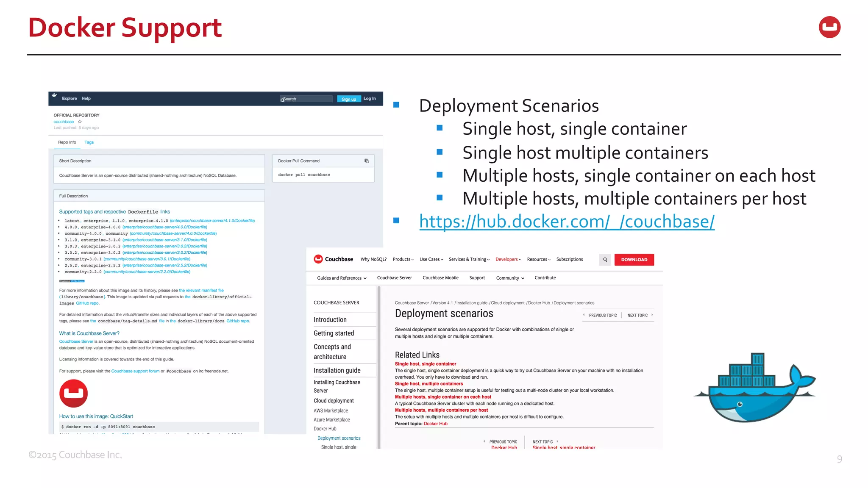The height and width of the screenshot is (488, 868).
Task: Open AWS Marketplace in the sidebar
Action: click(x=331, y=411)
